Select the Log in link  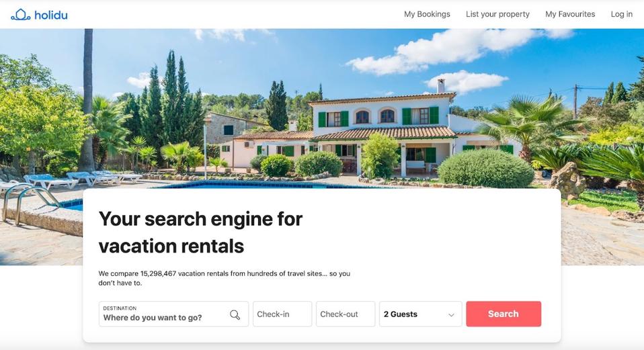[x=621, y=14]
